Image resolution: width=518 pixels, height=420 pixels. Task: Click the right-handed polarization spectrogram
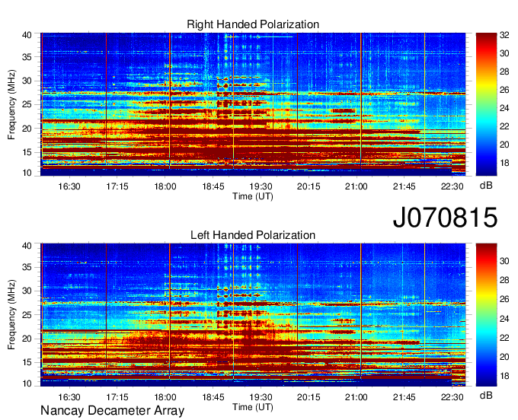tap(253, 104)
